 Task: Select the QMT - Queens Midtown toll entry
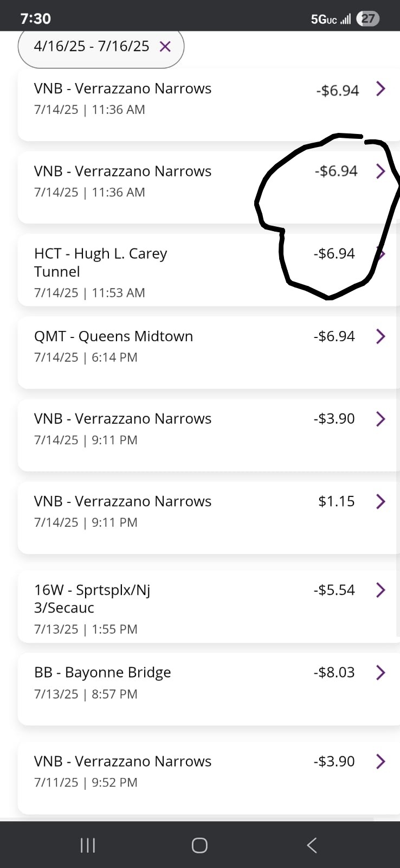[x=113, y=336]
